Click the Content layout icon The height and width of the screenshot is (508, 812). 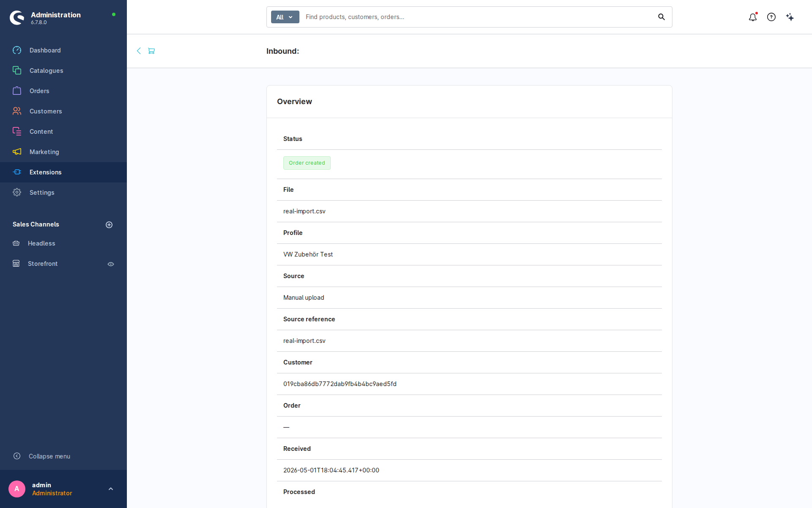click(17, 132)
